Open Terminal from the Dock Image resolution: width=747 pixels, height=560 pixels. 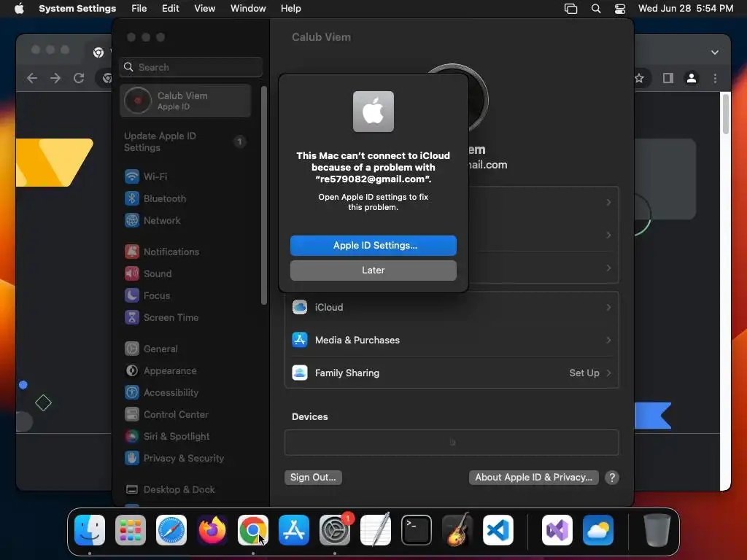[x=417, y=530]
